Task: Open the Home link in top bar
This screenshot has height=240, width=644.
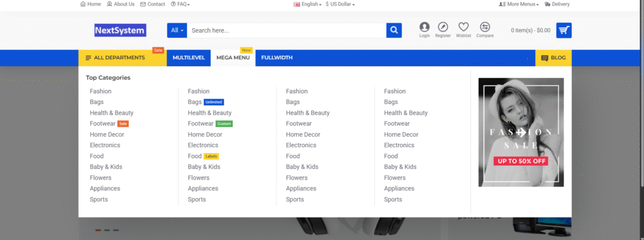Action: tap(91, 4)
